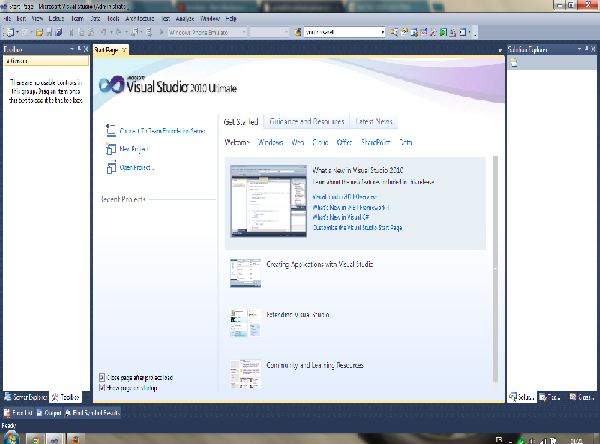The height and width of the screenshot is (444, 600).
Task: Click the Find in Files icon
Action: [298, 33]
